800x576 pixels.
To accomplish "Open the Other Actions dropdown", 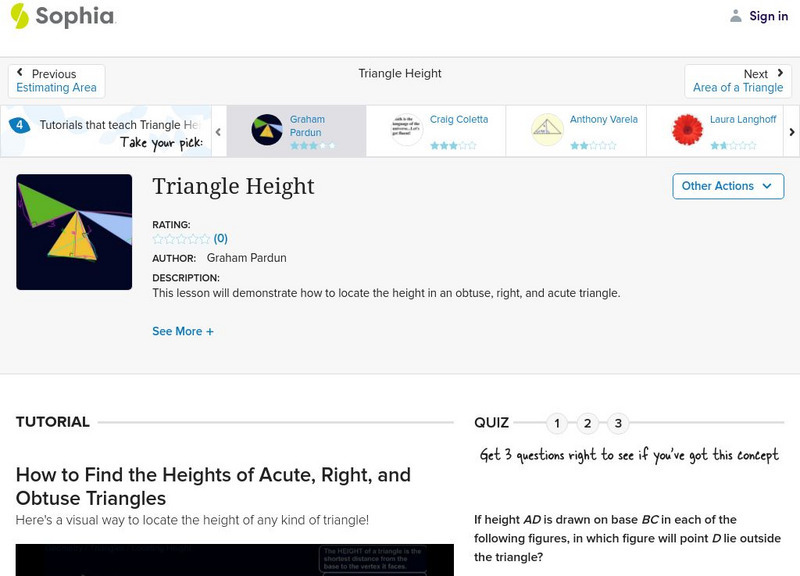I will coord(726,186).
